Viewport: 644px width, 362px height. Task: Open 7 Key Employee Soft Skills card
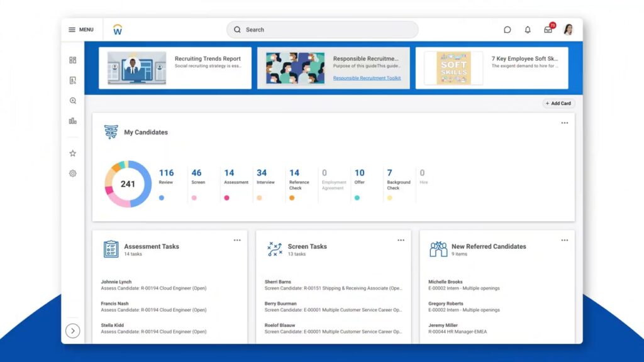click(x=492, y=68)
